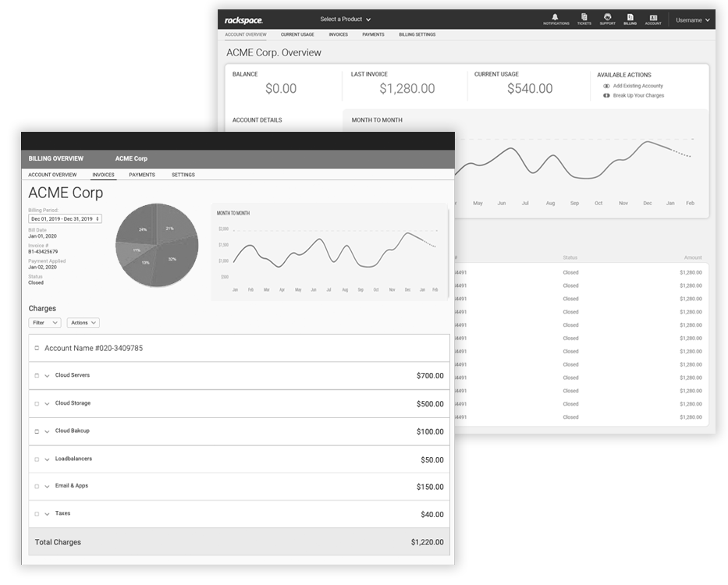This screenshot has height=585, width=728.
Task: Click the Rackspace logo
Action: [243, 20]
